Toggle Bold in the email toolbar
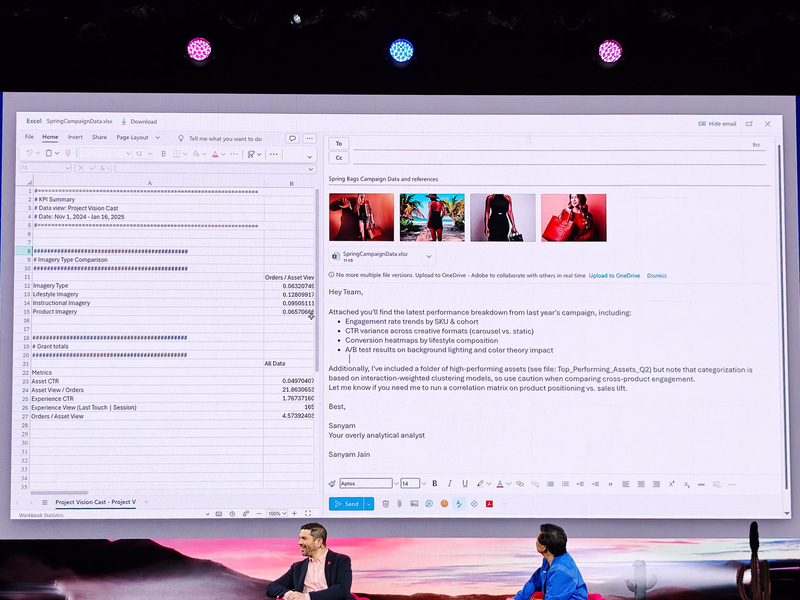 point(435,483)
